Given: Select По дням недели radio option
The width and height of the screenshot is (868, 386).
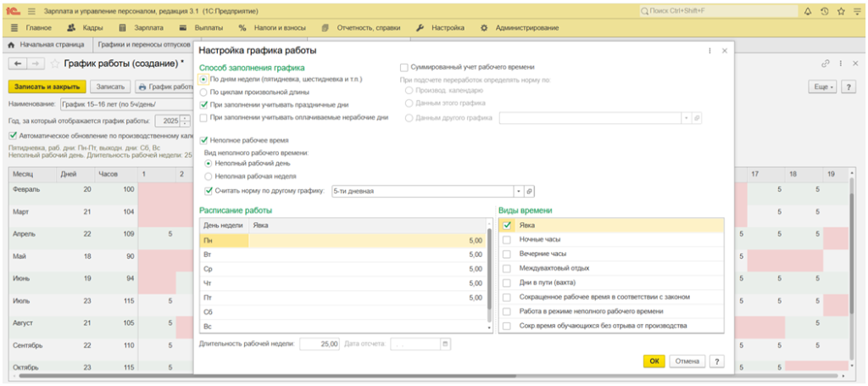Looking at the screenshot, I should point(203,79).
